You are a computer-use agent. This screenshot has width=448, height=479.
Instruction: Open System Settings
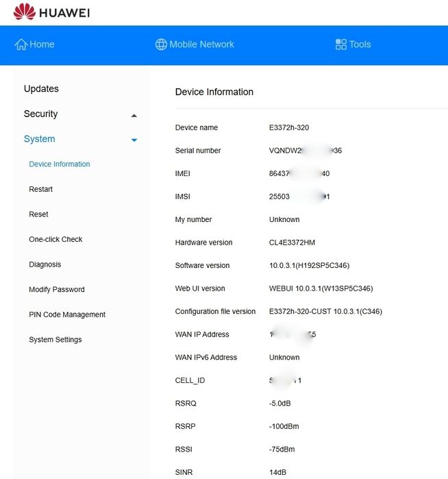(55, 339)
